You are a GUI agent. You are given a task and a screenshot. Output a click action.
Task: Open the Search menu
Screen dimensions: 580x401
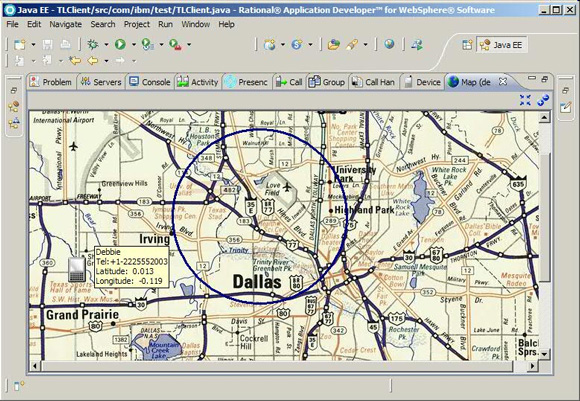pos(103,24)
